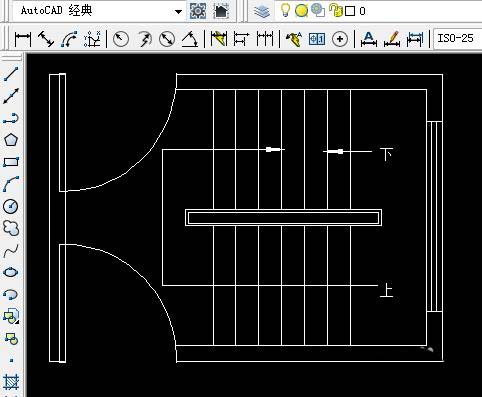Select the Arc Length dimension tool

pyautogui.click(x=69, y=39)
